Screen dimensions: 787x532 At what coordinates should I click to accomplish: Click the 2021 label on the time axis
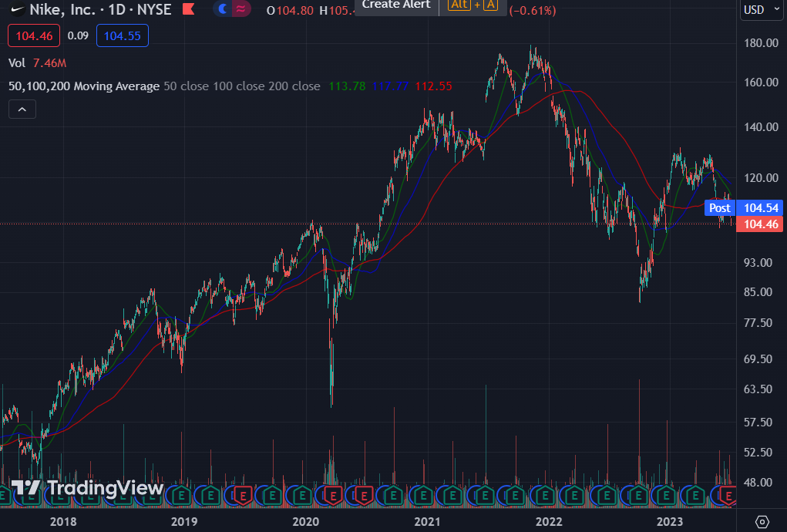[427, 522]
